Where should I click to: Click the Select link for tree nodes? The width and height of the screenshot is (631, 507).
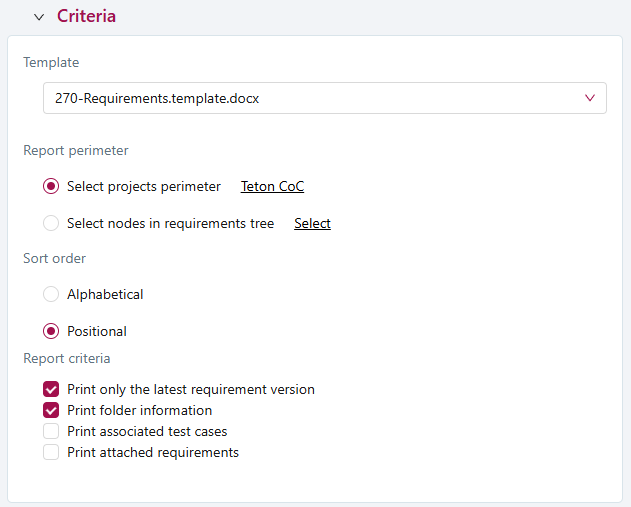[312, 223]
